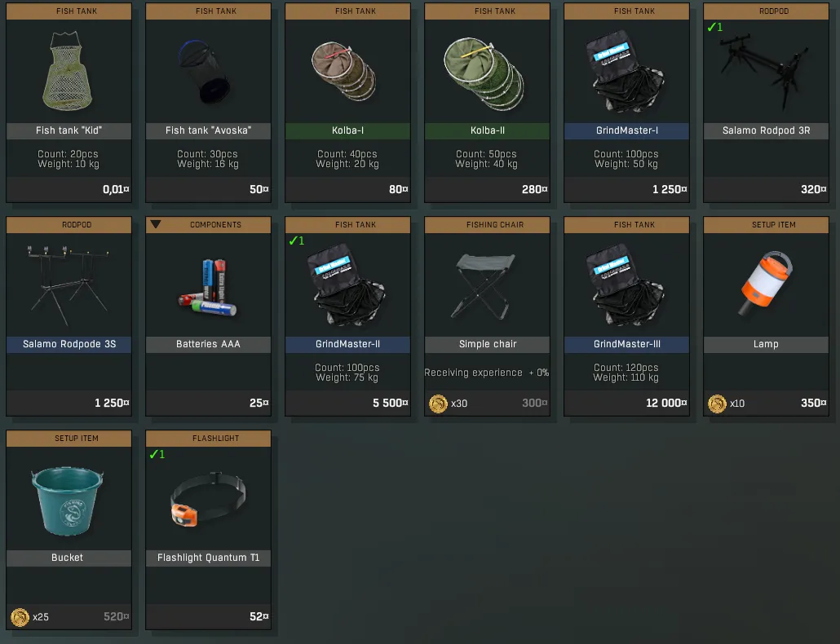Select the Salamo Rodpode 3S stand image
The height and width of the screenshot is (644, 840).
click(x=68, y=285)
